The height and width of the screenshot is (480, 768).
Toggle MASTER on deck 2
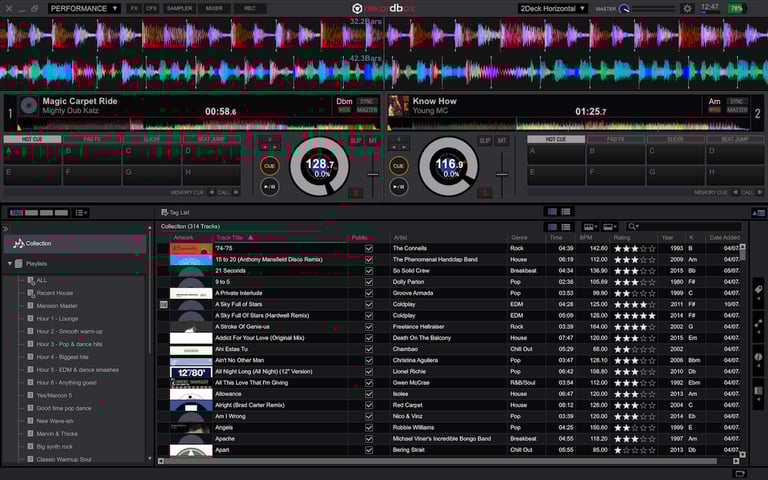pyautogui.click(x=737, y=110)
